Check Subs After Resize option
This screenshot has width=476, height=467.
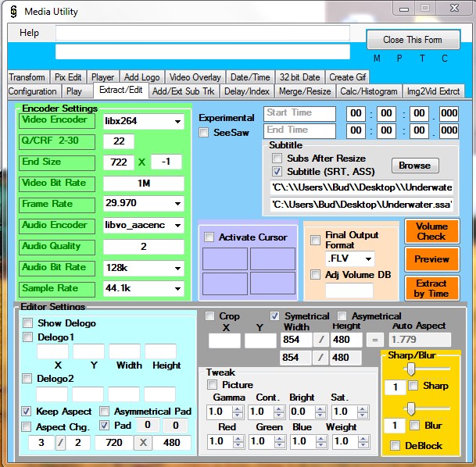277,158
